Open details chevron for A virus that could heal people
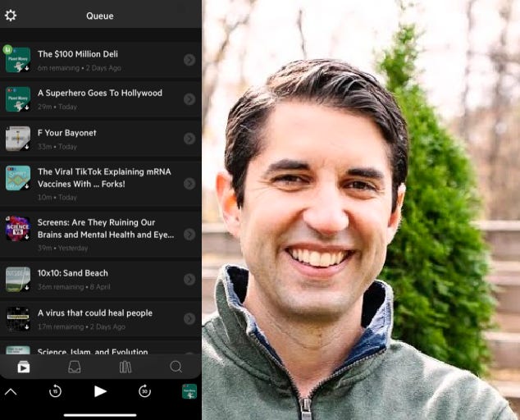 click(189, 319)
